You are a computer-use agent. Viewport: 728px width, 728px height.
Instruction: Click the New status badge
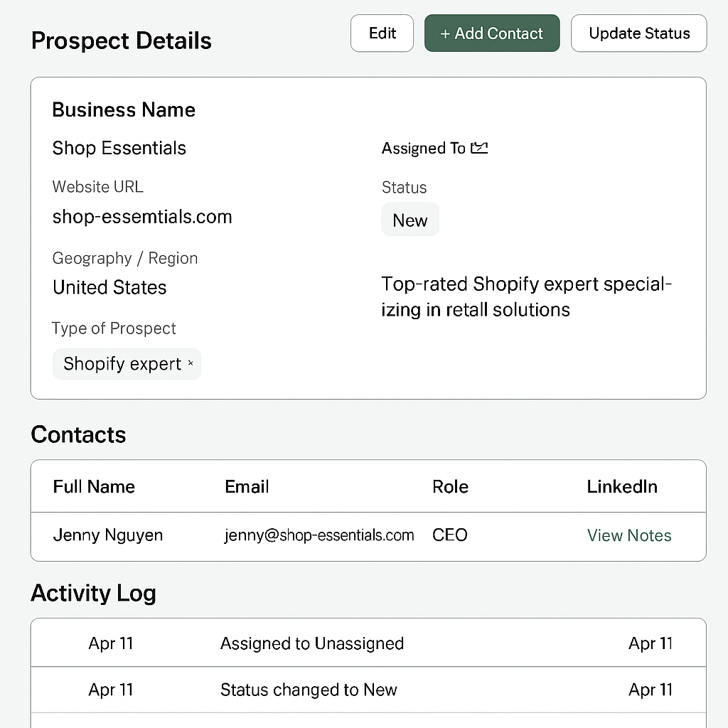(x=410, y=220)
